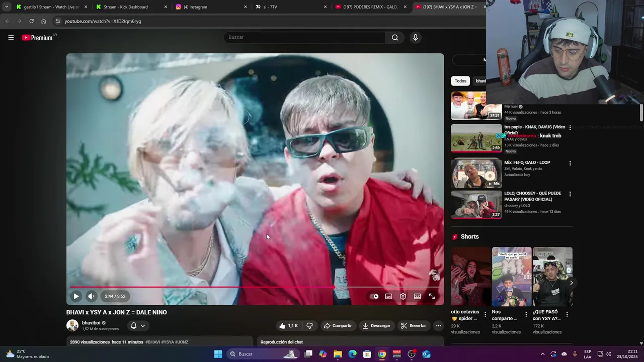Open File Explorer from the taskbar
The image size is (644, 362).
click(338, 354)
